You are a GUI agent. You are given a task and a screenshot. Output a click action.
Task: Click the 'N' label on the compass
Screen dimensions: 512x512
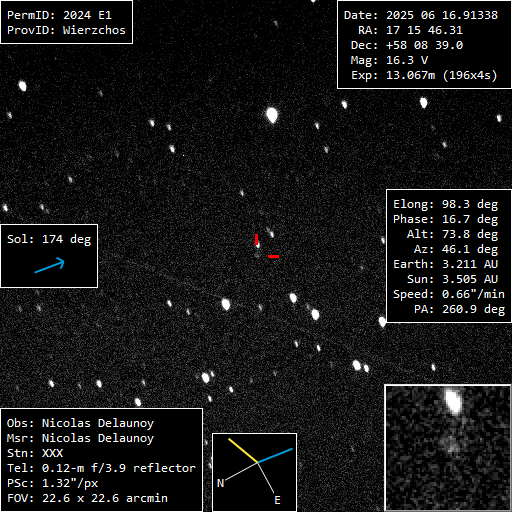click(x=221, y=483)
